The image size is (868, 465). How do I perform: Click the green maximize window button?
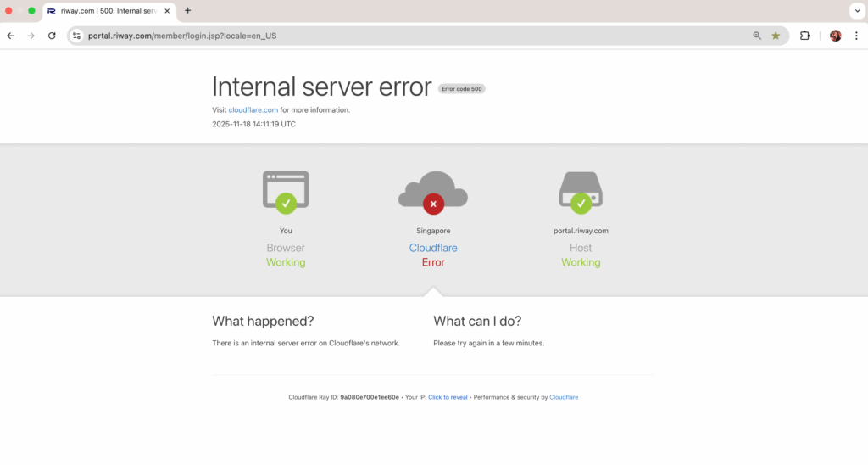click(x=31, y=10)
